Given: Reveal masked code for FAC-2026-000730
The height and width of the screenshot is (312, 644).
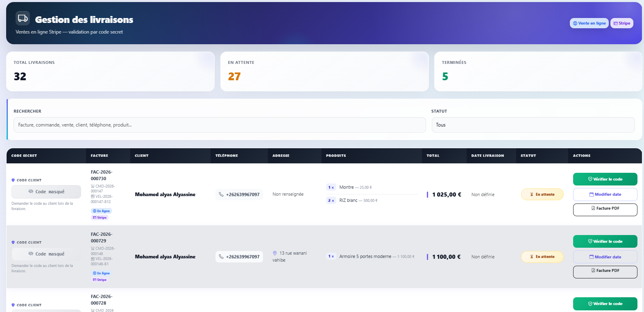Looking at the screenshot, I should pyautogui.click(x=46, y=192).
